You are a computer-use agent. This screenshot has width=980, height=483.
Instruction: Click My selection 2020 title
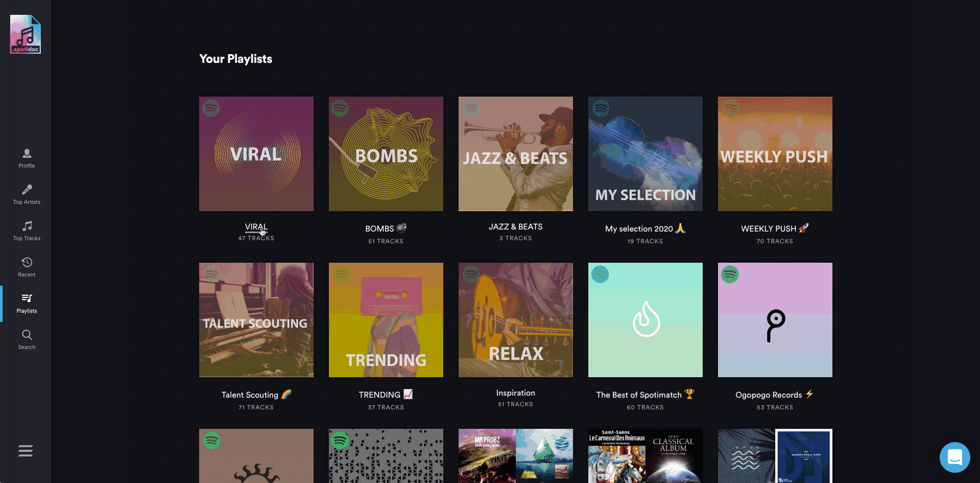(645, 228)
